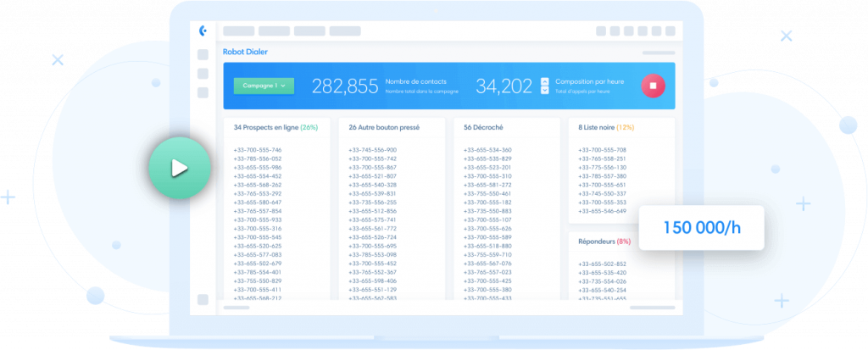Select number +33-700-555-626

click(x=487, y=229)
